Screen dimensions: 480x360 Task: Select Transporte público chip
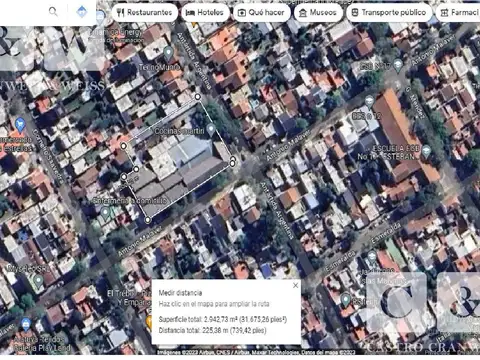tap(389, 13)
